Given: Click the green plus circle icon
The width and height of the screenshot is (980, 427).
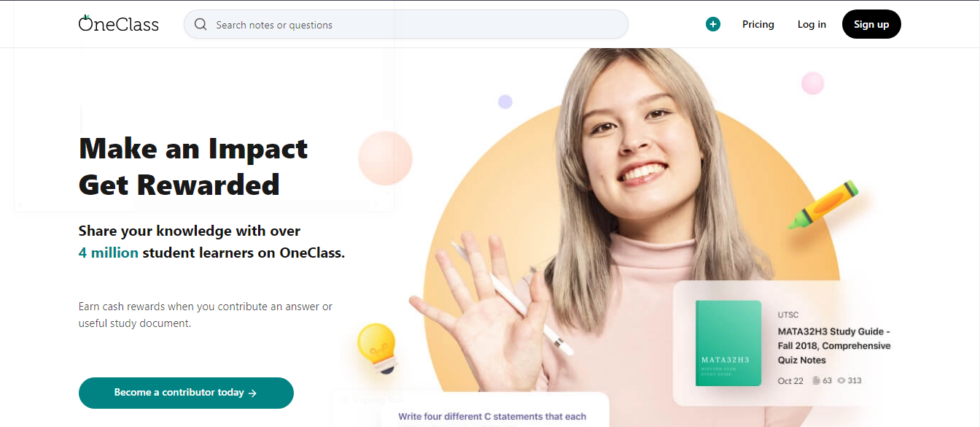Looking at the screenshot, I should pyautogui.click(x=712, y=24).
